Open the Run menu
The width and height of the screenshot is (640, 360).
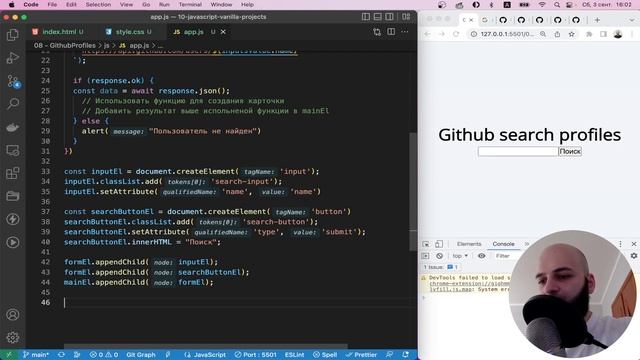click(164, 4)
